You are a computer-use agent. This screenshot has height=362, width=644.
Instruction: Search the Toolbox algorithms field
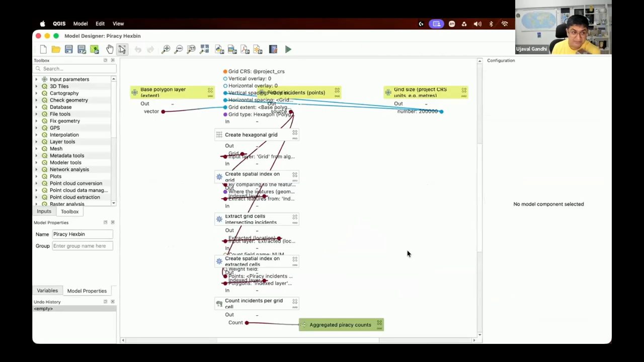point(75,69)
